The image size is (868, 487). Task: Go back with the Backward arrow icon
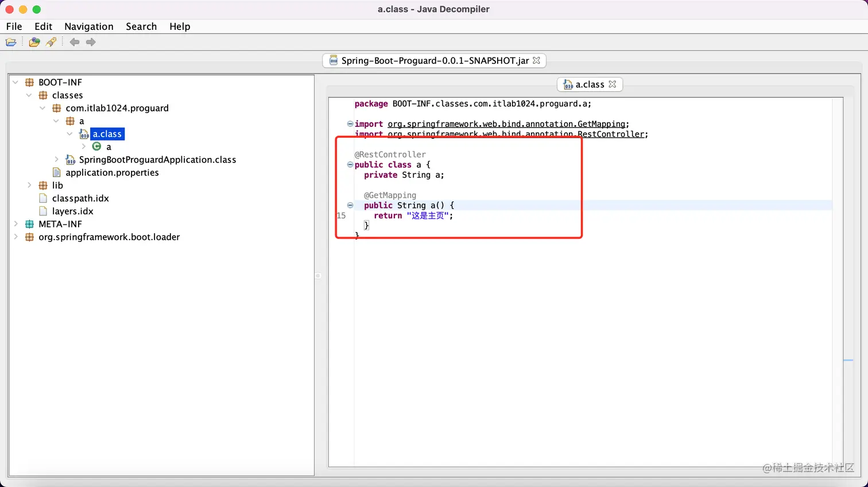coord(75,42)
